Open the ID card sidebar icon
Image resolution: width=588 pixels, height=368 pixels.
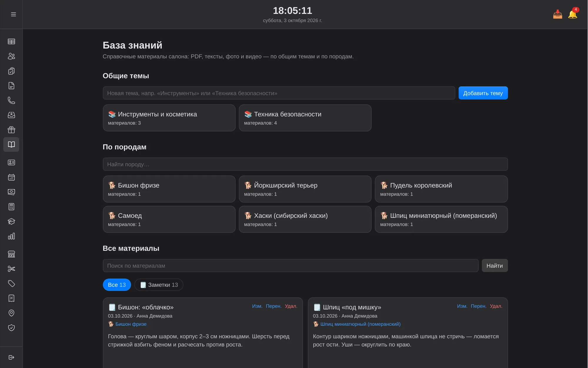11,163
